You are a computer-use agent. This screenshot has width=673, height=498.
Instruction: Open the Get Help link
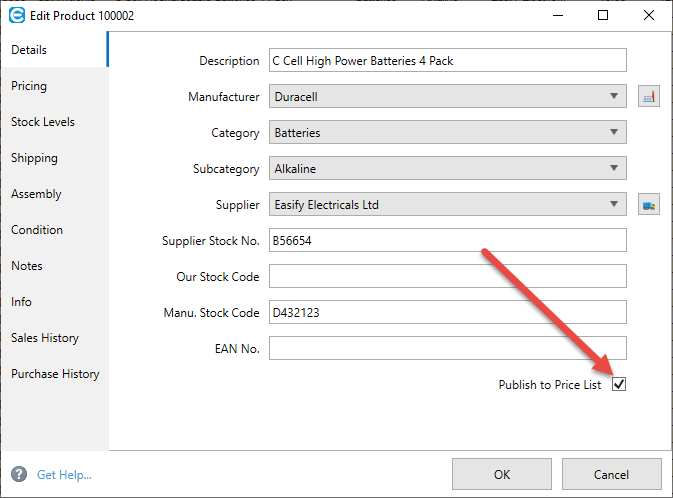[64, 475]
